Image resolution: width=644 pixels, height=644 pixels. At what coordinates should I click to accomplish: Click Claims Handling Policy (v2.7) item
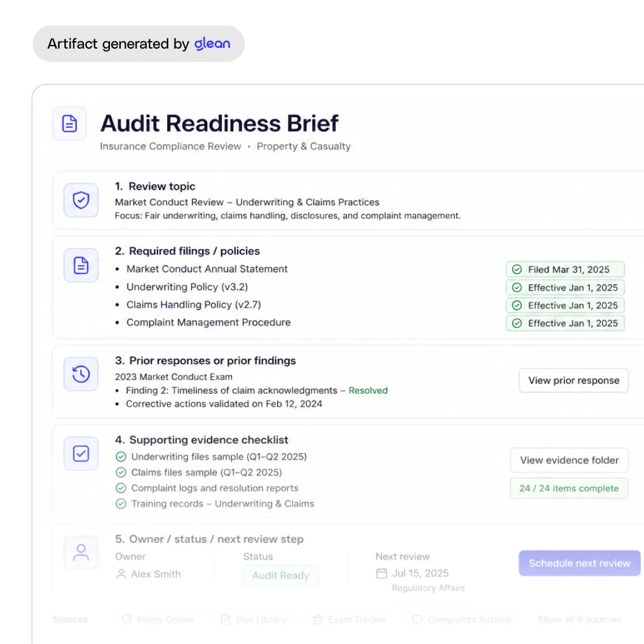[193, 305]
